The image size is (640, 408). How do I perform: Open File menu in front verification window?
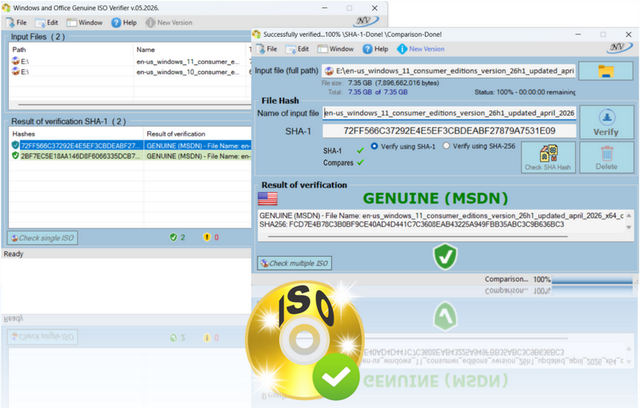pyautogui.click(x=267, y=49)
